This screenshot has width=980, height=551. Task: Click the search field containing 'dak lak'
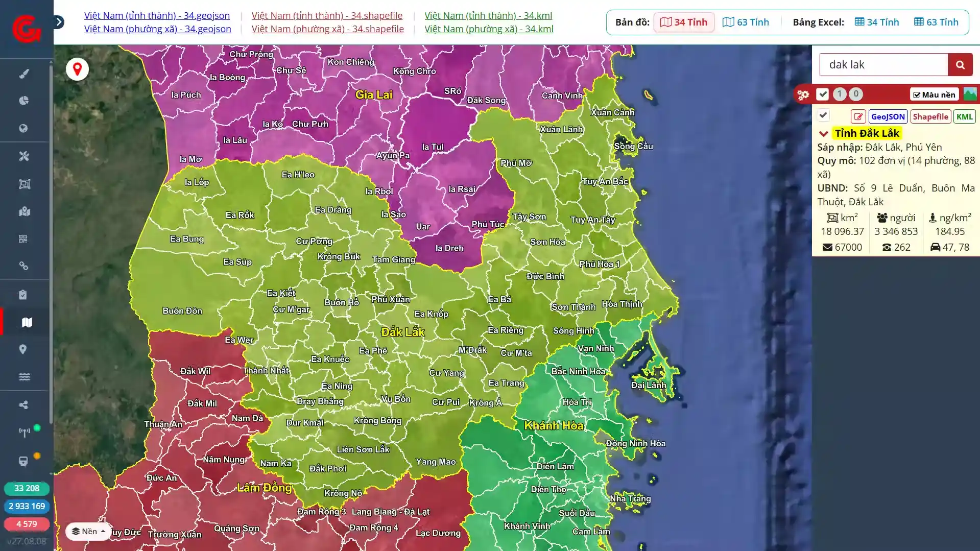883,65
